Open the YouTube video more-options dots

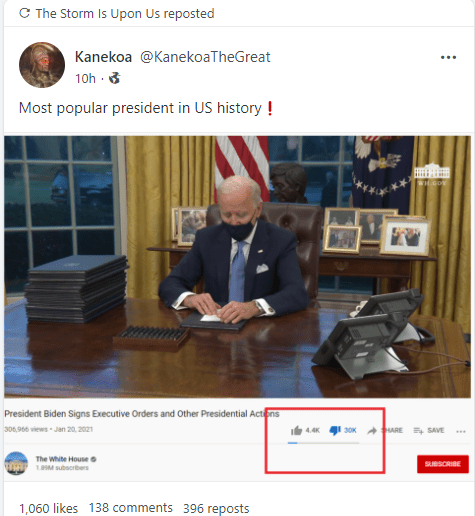tap(461, 431)
